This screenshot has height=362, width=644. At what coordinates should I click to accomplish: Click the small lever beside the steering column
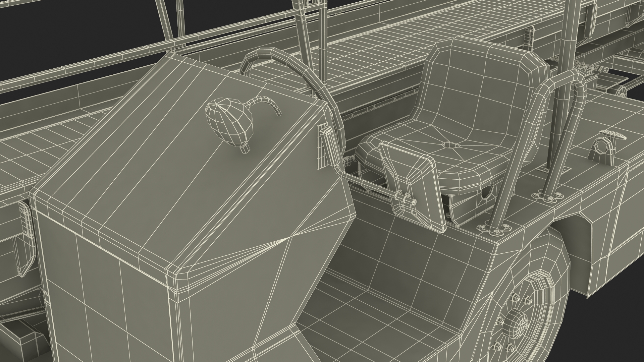coord(330,146)
